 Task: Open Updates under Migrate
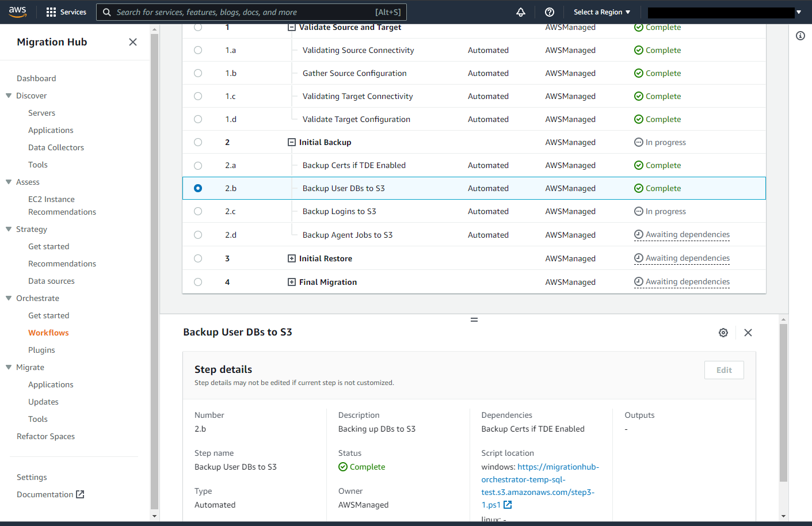44,402
